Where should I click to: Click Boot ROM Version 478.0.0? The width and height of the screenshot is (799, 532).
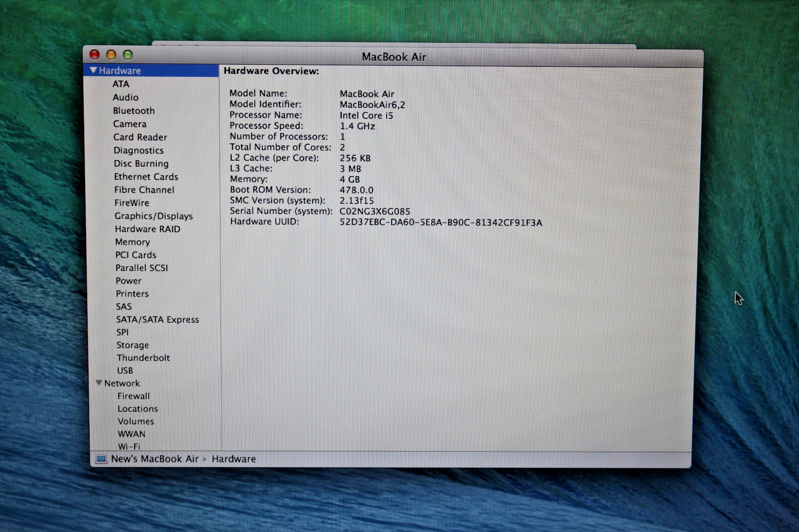point(357,190)
